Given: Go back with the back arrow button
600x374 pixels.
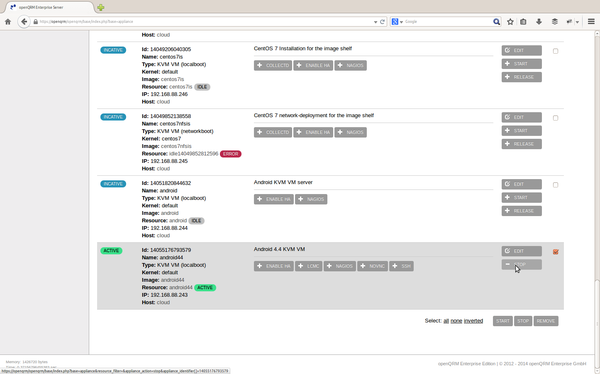Looking at the screenshot, I should 24,22.
